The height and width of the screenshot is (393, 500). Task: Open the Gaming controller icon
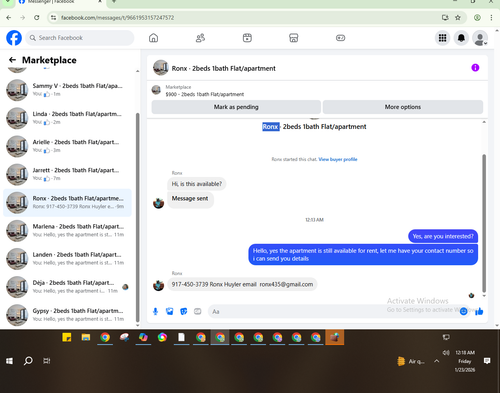(x=340, y=38)
